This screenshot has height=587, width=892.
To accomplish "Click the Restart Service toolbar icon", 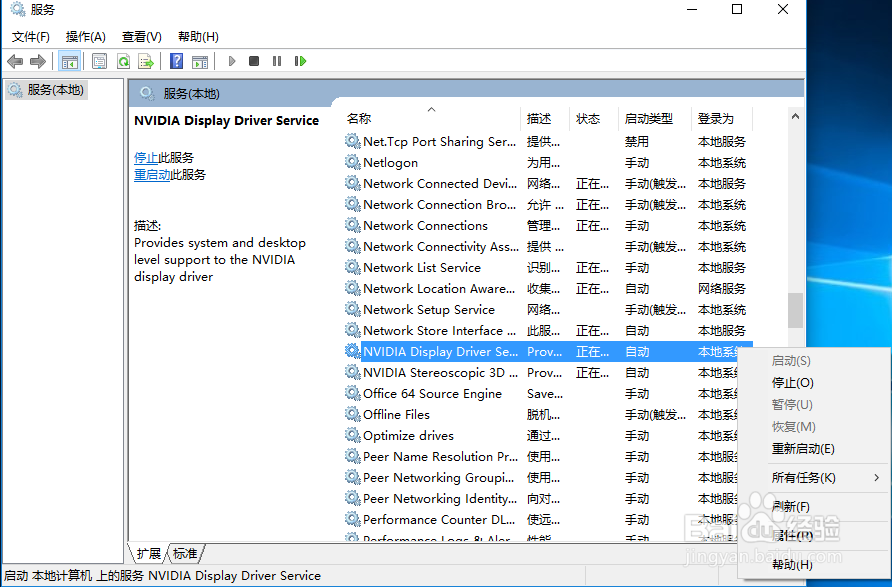I will tap(300, 61).
